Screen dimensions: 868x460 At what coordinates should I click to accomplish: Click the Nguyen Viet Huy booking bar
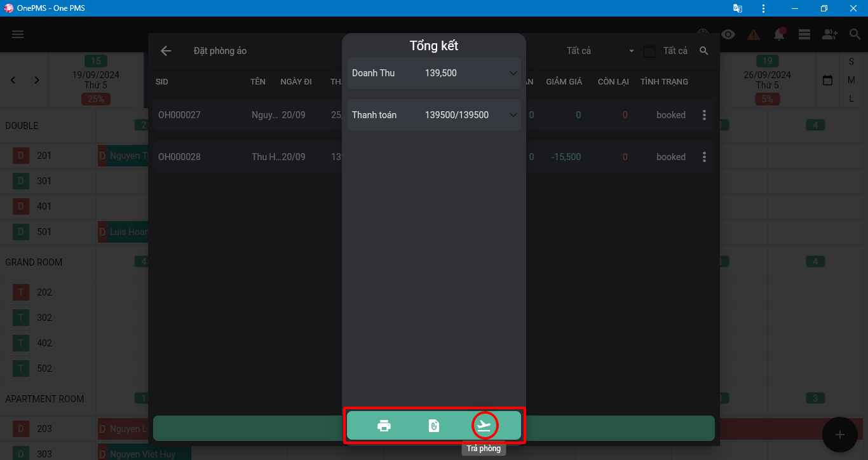click(x=144, y=452)
